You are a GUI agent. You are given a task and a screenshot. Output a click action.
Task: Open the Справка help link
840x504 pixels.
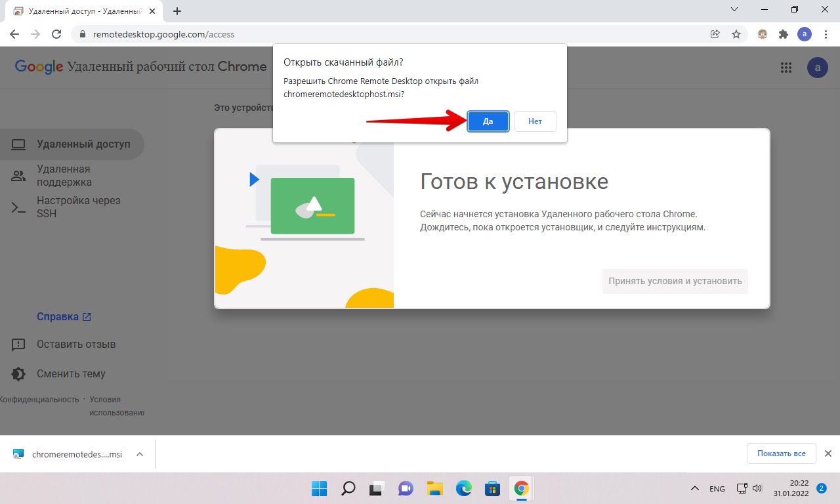click(64, 316)
